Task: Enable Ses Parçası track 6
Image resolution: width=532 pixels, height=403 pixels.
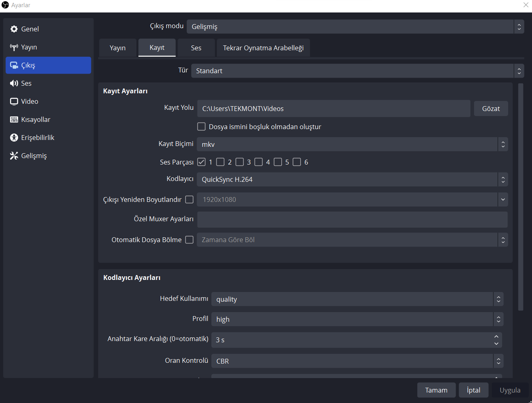Action: [297, 162]
